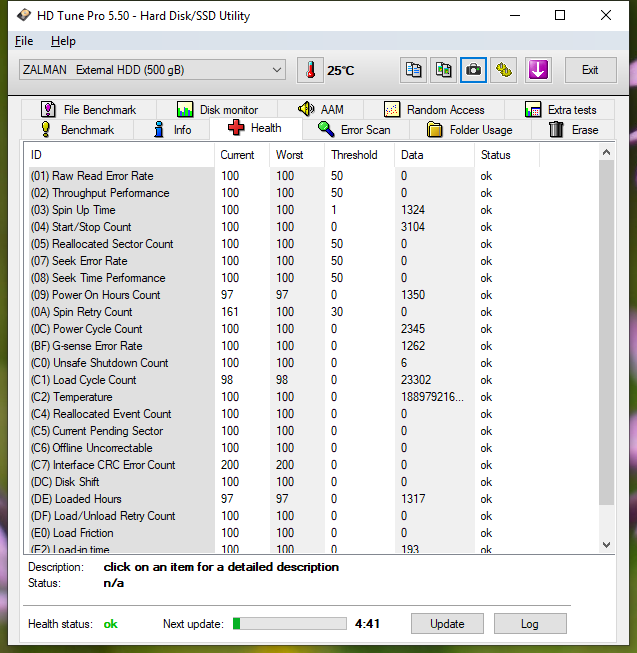Screen dimensions: 637x653
Task: Open the options wrench icon
Action: (503, 70)
